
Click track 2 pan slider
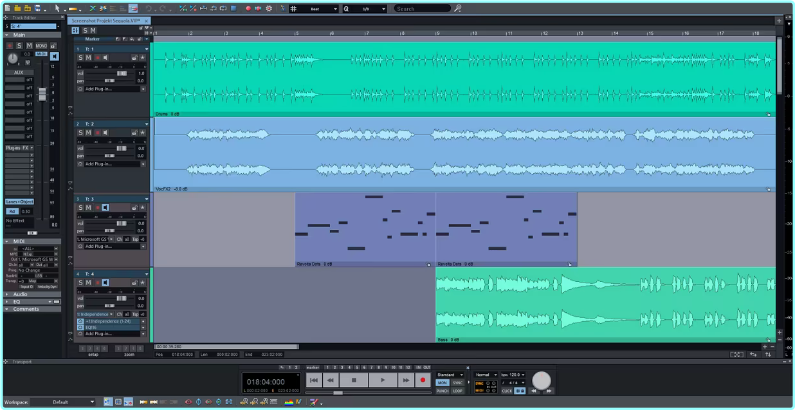click(110, 156)
